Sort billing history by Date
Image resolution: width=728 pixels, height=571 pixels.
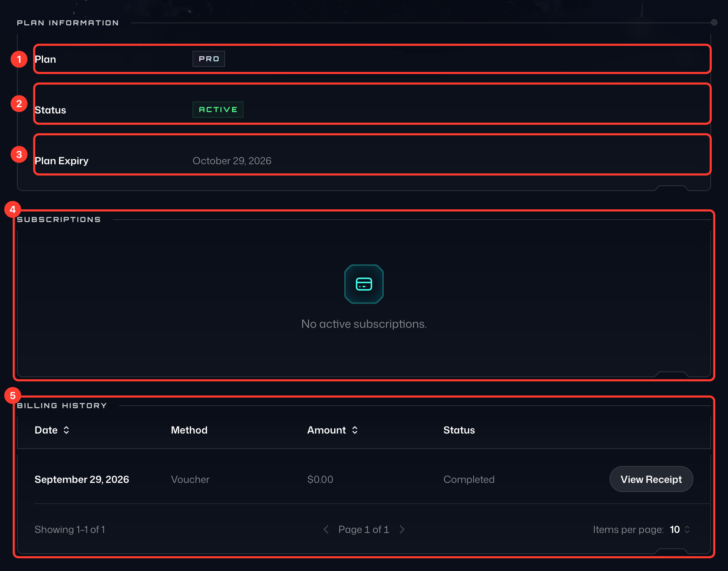point(66,430)
